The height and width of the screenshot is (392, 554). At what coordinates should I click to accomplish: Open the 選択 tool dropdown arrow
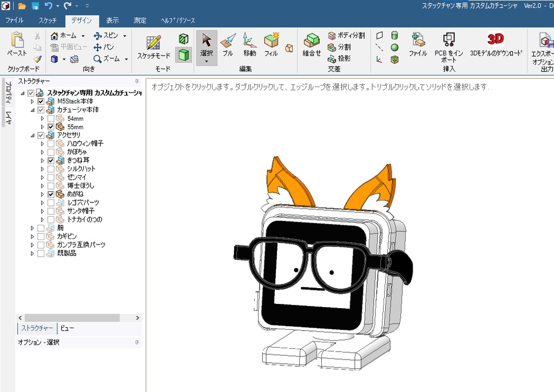click(206, 62)
